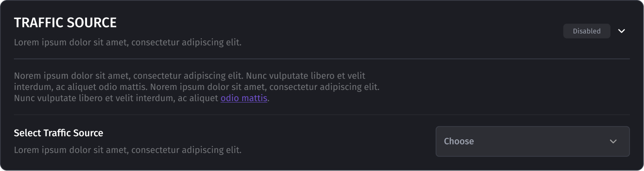Click the line beginning interdum, ac aliquet
The height and width of the screenshot is (171, 644).
pos(197,87)
